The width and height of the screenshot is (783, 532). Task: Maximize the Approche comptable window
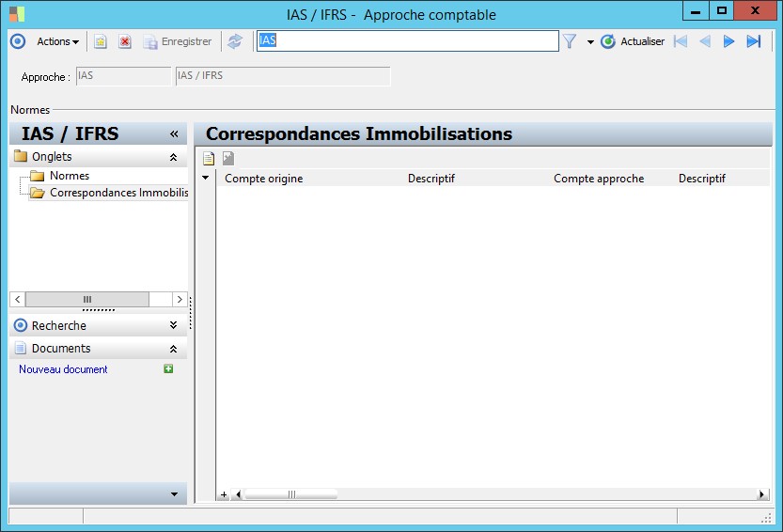pos(722,11)
